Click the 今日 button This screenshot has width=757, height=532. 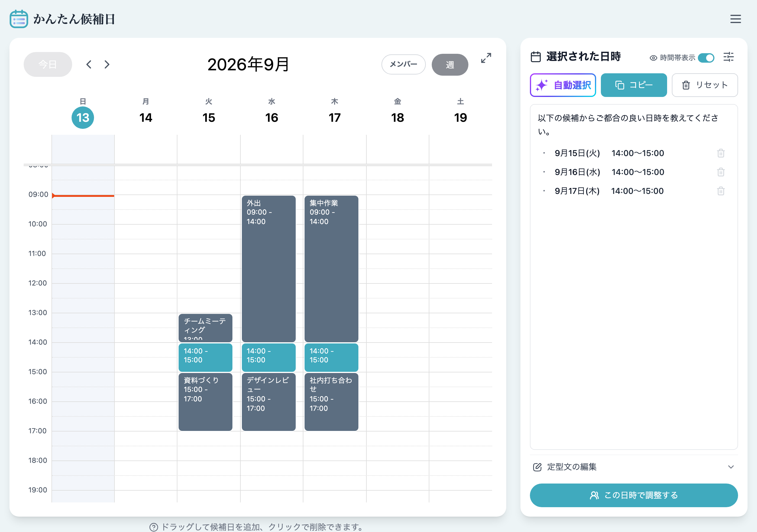click(x=48, y=64)
